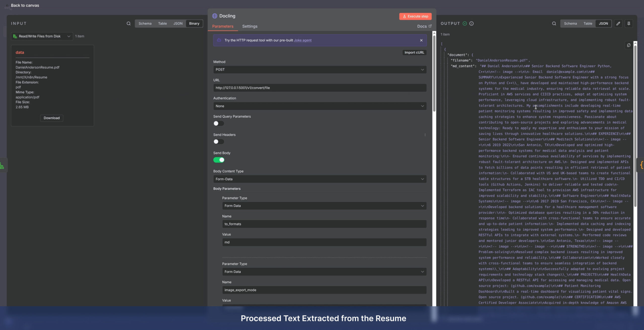Click the search icon in OUTPUT panel
Image resolution: width=644 pixels, height=330 pixels.
click(554, 24)
